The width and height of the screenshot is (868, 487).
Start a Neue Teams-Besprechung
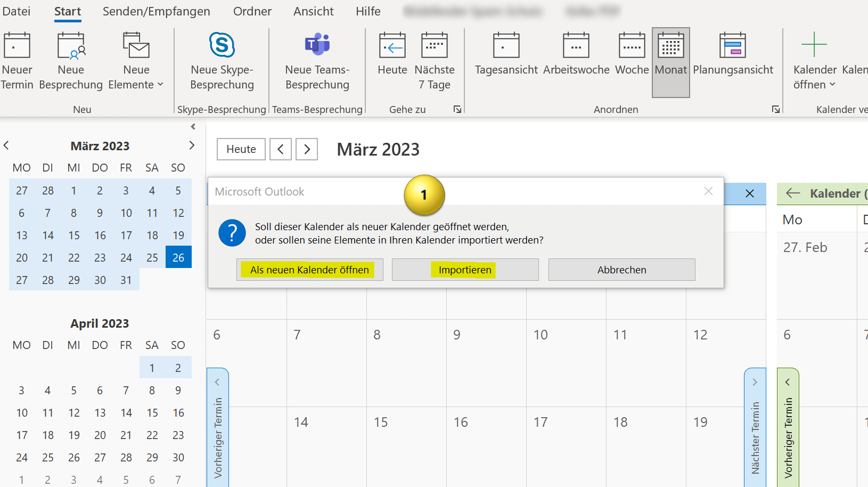pyautogui.click(x=317, y=61)
